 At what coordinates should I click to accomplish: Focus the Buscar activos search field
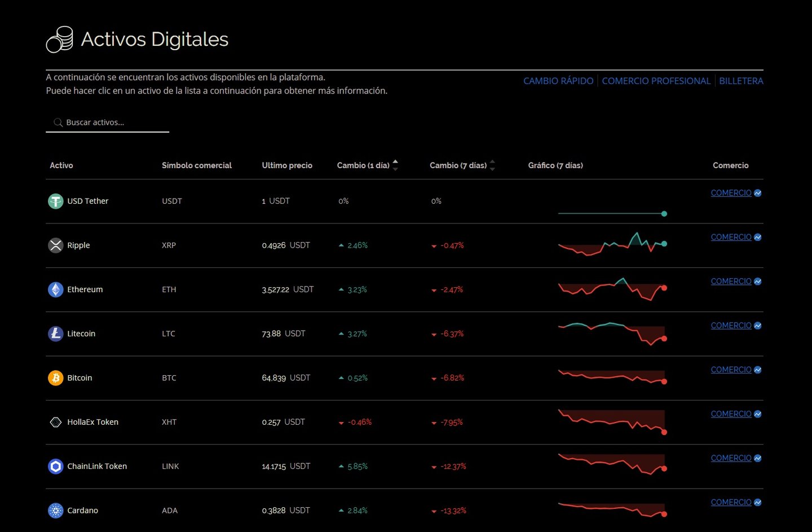[108, 122]
